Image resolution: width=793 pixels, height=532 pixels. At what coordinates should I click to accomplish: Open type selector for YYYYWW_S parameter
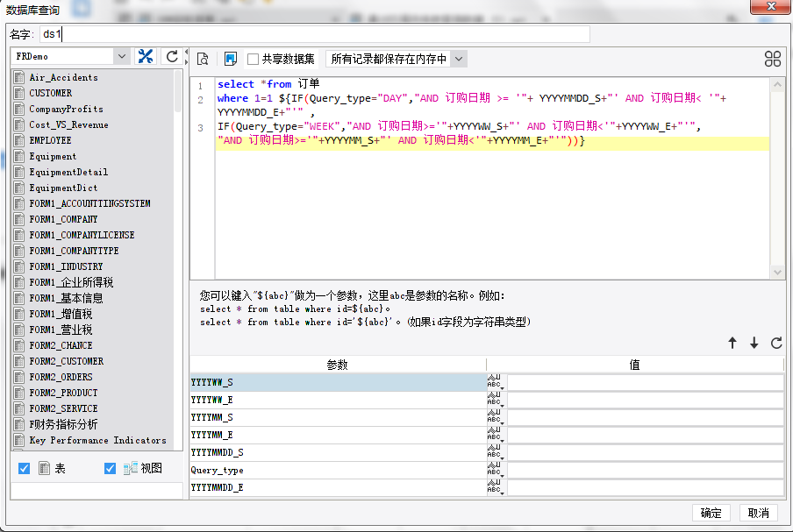(x=497, y=382)
